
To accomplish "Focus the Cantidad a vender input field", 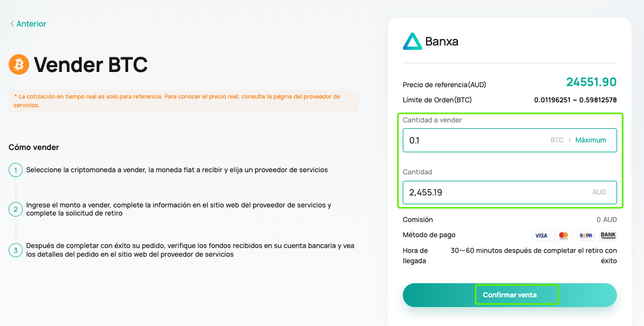I will click(x=476, y=140).
